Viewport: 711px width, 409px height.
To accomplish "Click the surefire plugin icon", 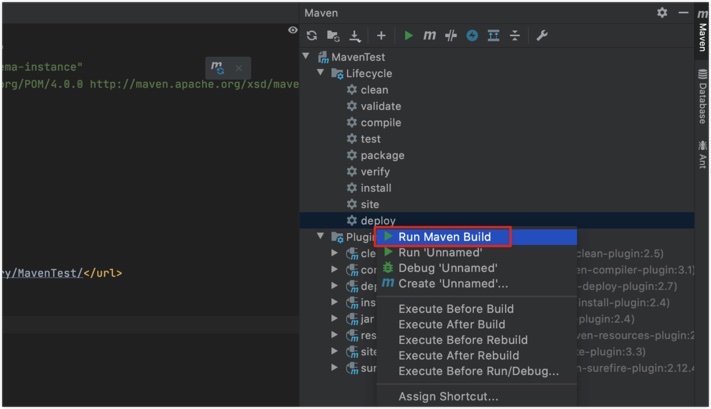I will point(352,369).
